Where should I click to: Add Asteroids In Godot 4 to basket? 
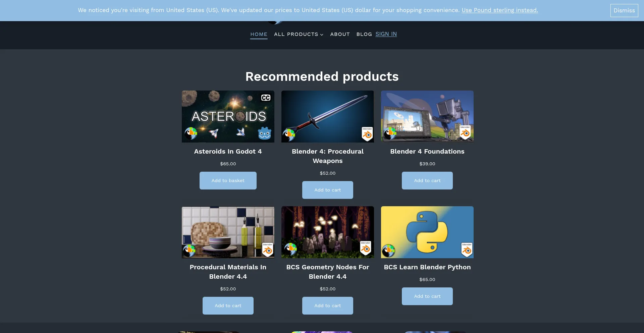(x=228, y=180)
